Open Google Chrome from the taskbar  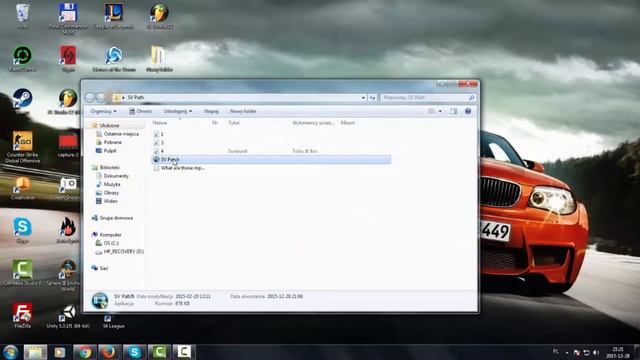click(85, 352)
